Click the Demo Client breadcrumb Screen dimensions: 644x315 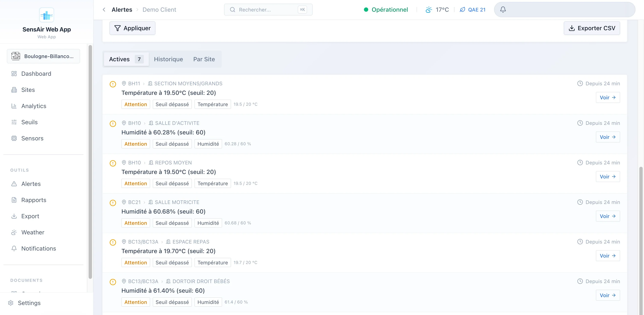pyautogui.click(x=159, y=10)
